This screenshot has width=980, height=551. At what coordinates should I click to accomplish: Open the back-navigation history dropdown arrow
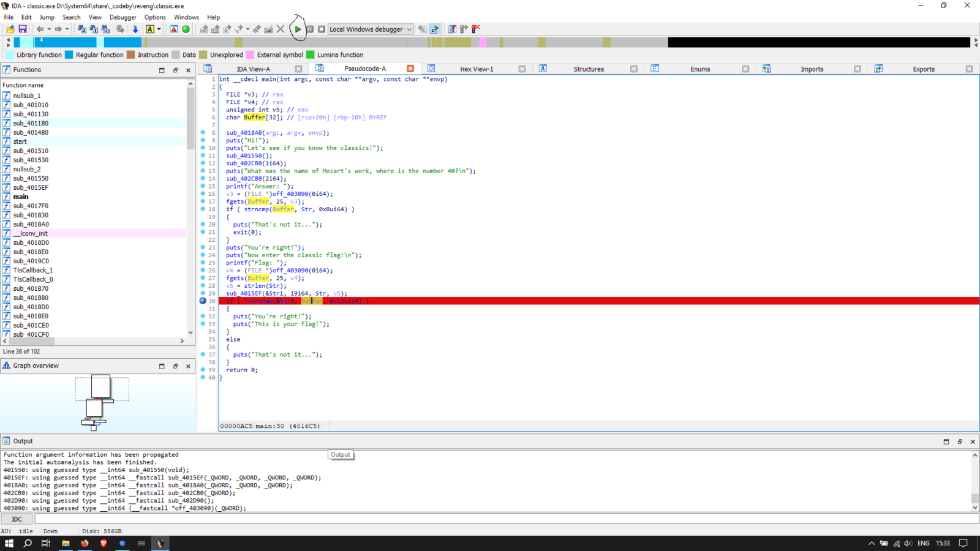pos(48,29)
